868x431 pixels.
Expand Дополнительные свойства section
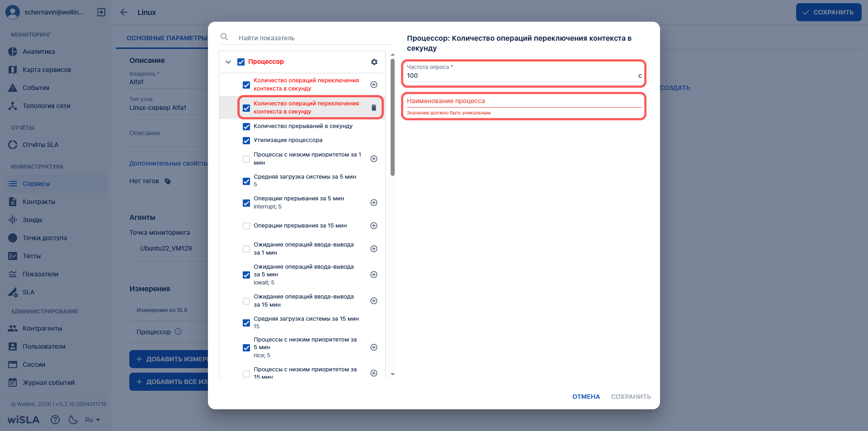pos(168,163)
